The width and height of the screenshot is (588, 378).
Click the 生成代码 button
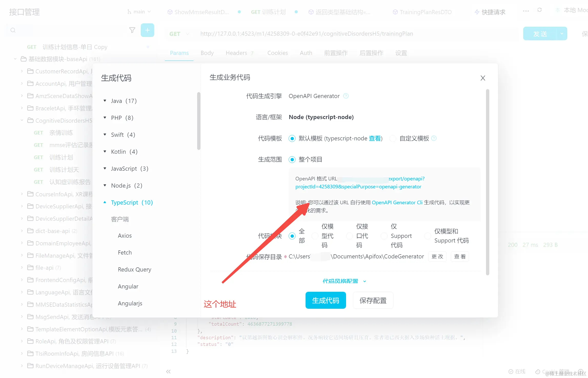click(x=326, y=300)
